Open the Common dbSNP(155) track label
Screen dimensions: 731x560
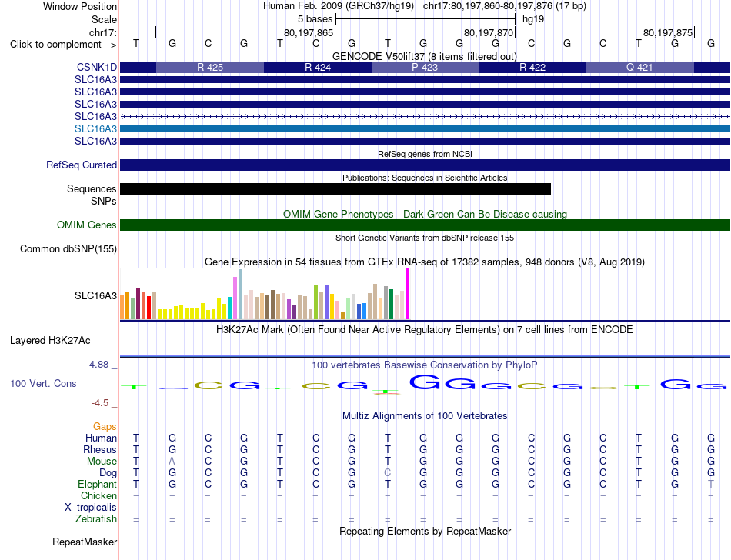(68, 248)
